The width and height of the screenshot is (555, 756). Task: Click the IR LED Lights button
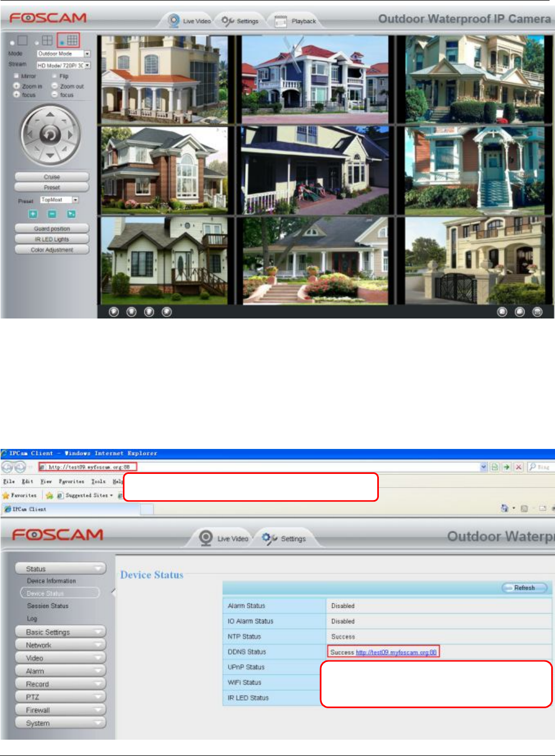pos(52,239)
